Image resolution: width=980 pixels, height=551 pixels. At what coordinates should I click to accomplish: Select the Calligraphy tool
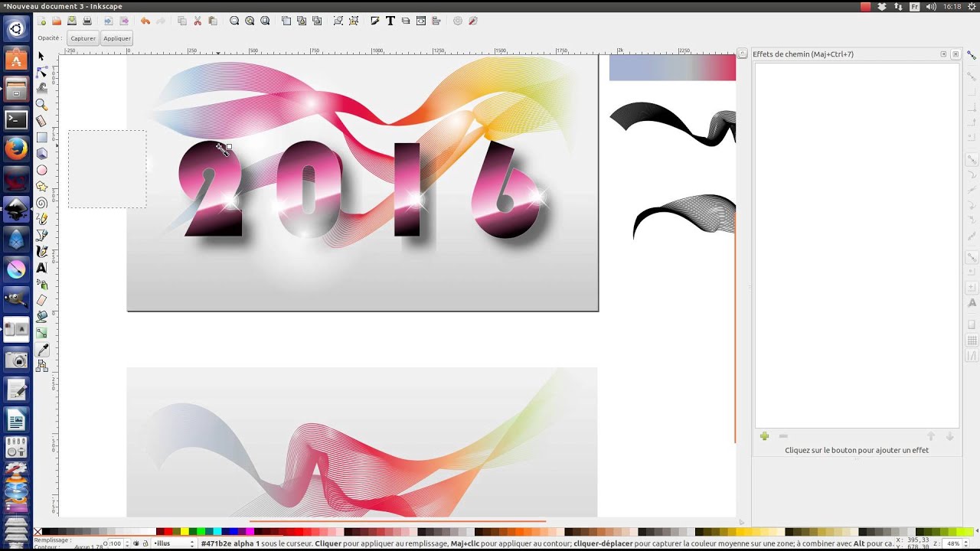[41, 252]
